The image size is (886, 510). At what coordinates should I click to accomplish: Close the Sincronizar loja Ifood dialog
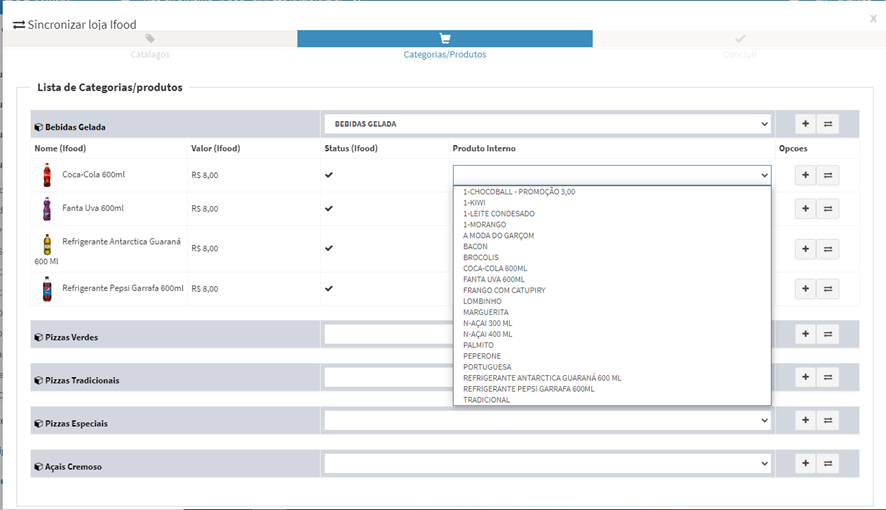click(873, 18)
